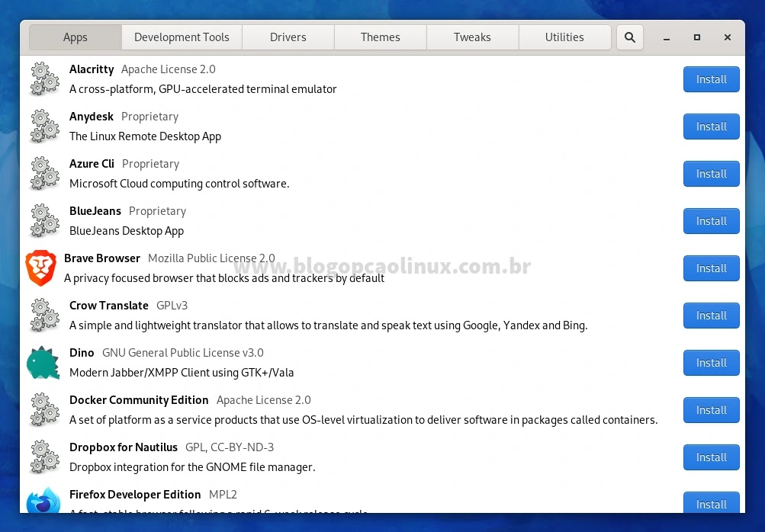Install Docker Community Edition

click(x=712, y=410)
